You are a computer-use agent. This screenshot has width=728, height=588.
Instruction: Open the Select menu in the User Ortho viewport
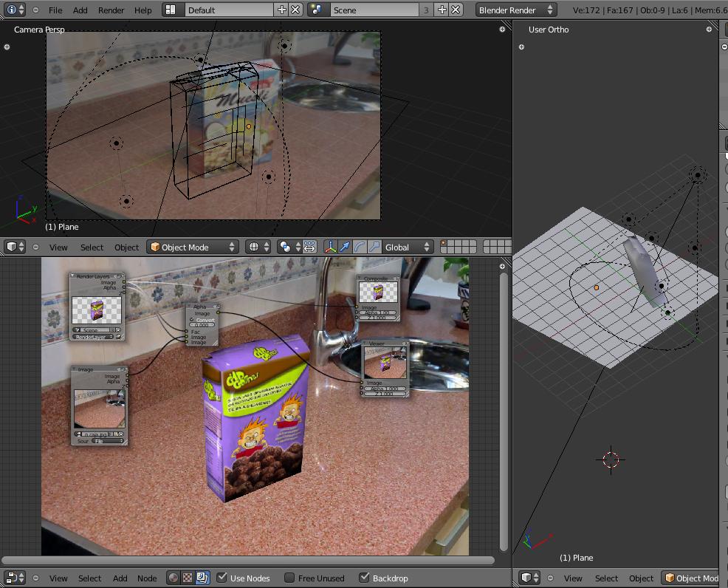[606, 578]
